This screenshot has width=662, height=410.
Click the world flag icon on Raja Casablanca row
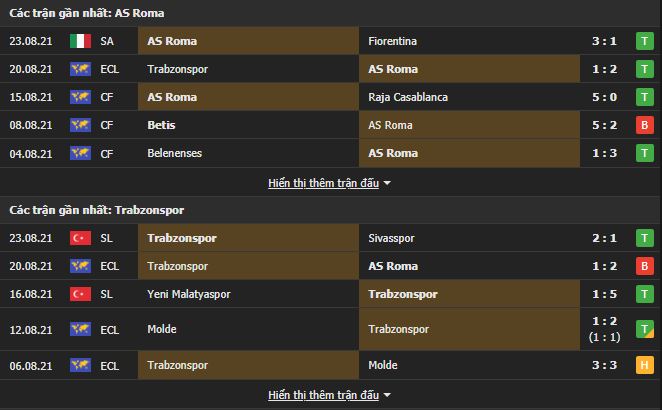79,97
